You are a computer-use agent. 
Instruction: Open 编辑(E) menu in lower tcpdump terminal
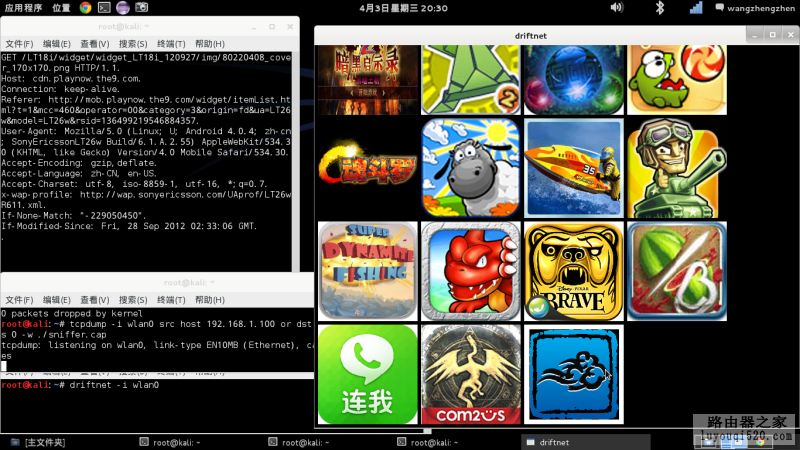(x=57, y=300)
